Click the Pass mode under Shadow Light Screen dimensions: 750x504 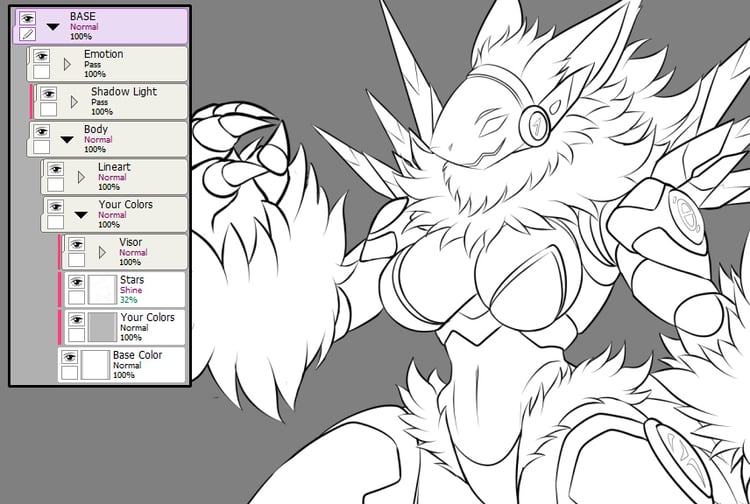point(99,102)
